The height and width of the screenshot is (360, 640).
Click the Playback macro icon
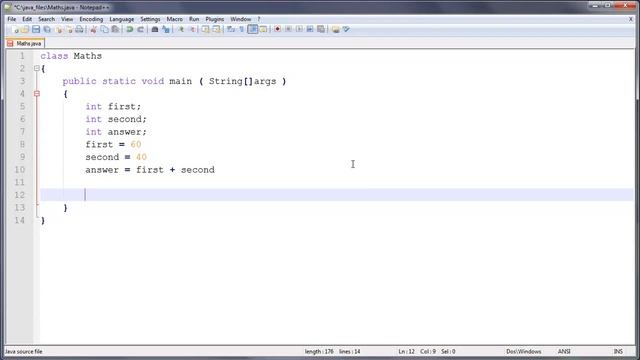tap(299, 29)
